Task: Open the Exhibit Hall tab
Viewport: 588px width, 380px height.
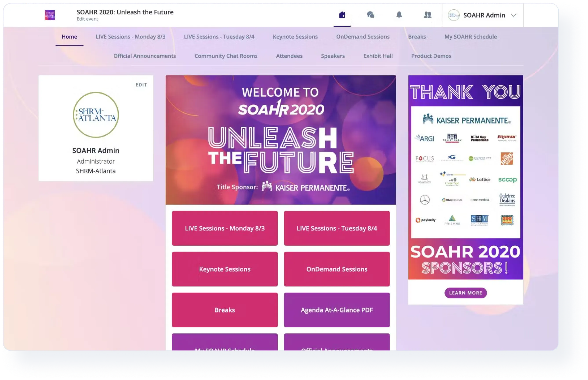Action: (378, 56)
